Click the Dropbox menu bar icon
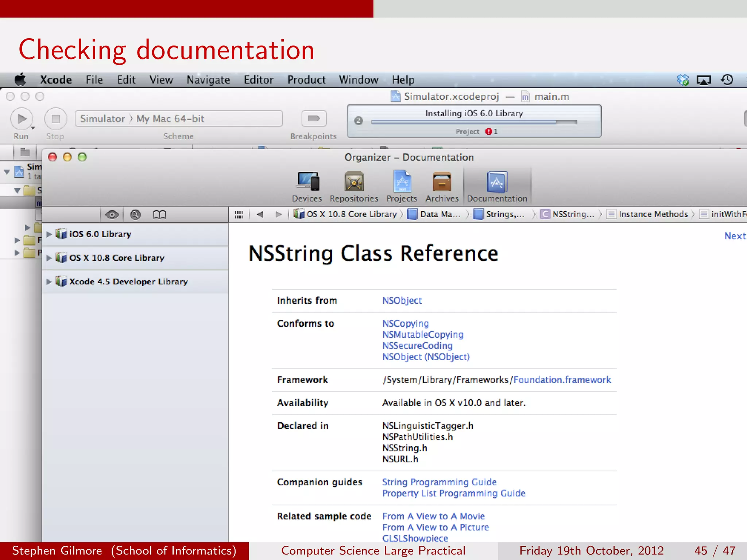This screenshot has width=747, height=560. coord(682,80)
